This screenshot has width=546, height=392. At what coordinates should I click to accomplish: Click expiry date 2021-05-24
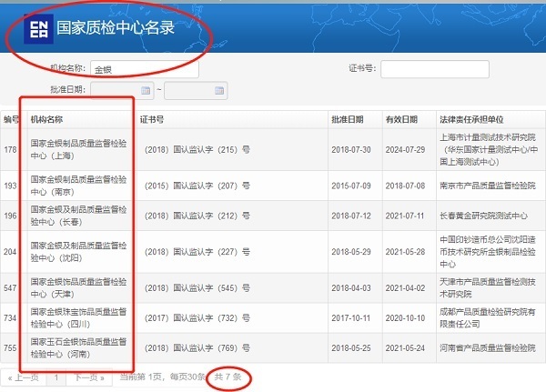[x=405, y=347]
